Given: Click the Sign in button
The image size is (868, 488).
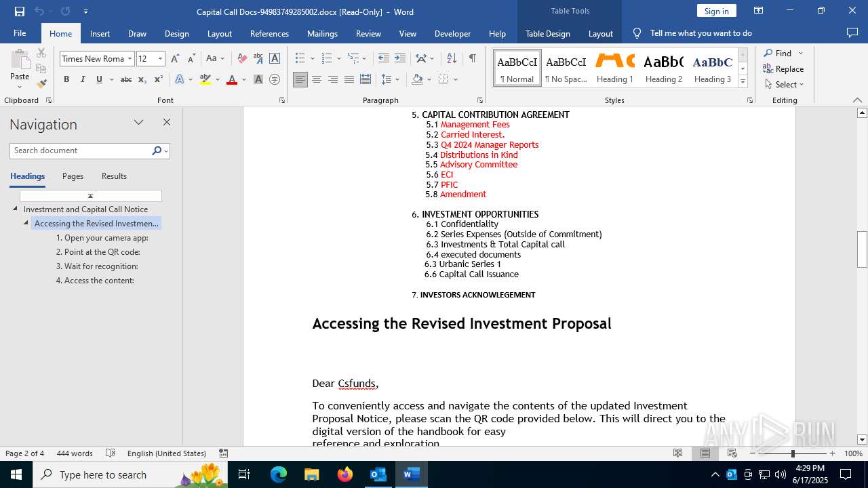Looking at the screenshot, I should click(716, 11).
